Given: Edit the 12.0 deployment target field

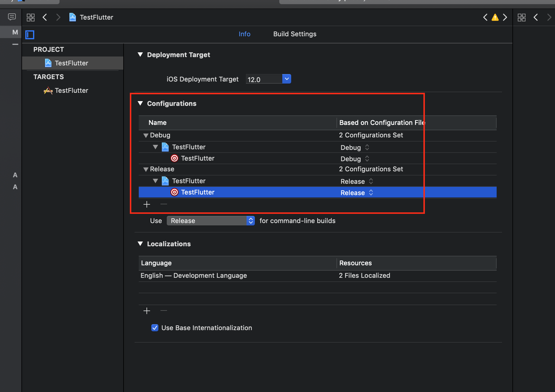Looking at the screenshot, I should 264,79.
